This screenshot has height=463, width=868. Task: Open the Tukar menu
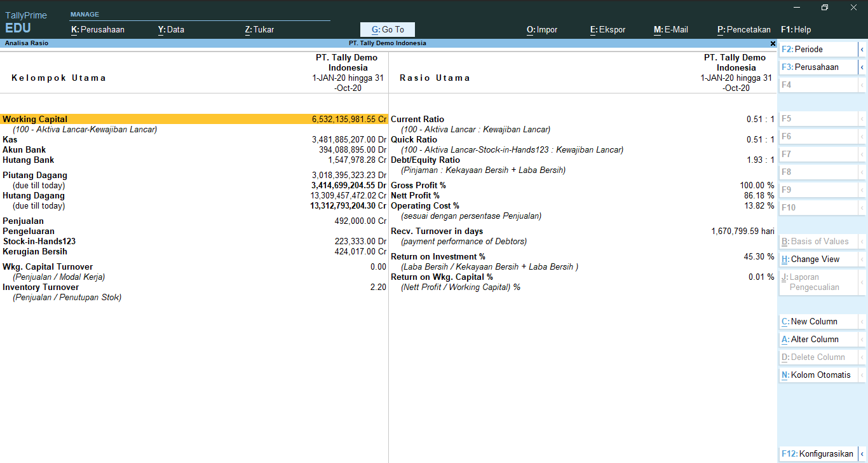point(259,29)
